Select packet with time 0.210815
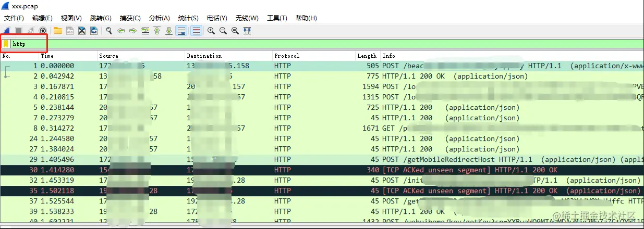This screenshot has width=644, height=229. click(322, 97)
